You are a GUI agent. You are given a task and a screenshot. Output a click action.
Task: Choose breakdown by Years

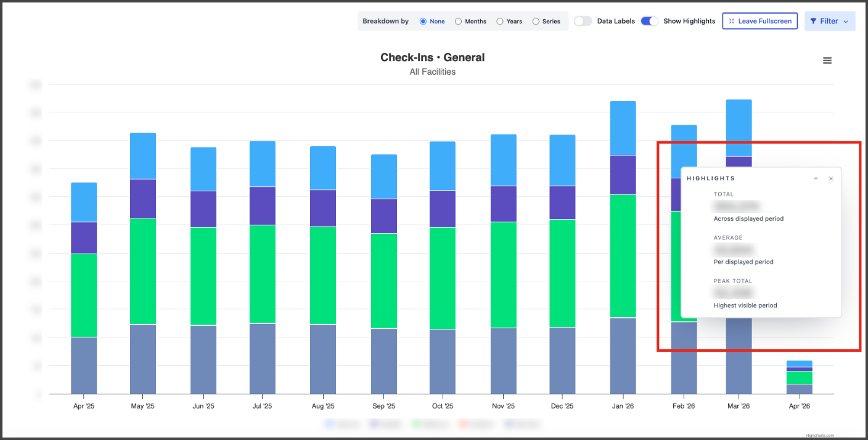click(x=500, y=21)
